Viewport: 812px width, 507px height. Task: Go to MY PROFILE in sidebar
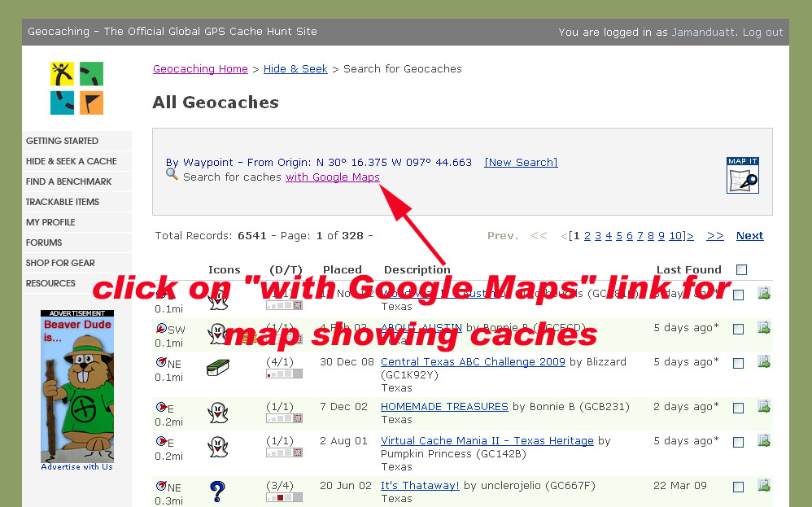76,221
